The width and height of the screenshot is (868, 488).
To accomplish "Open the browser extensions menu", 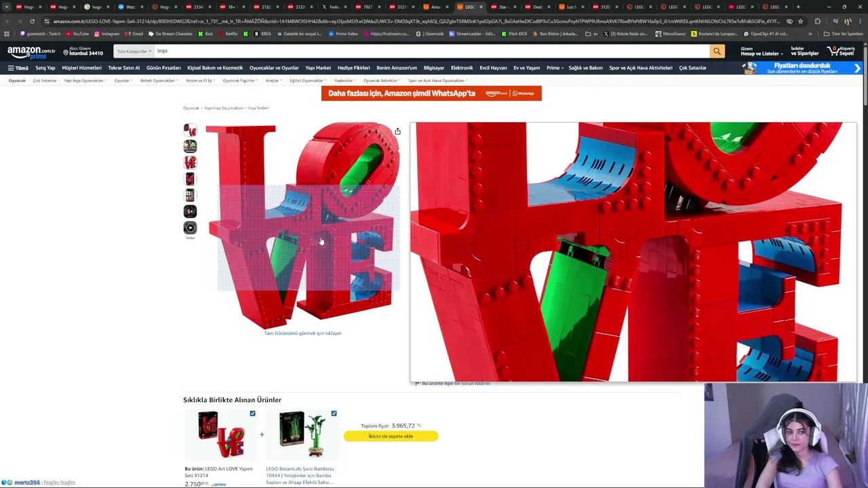I will point(817,21).
